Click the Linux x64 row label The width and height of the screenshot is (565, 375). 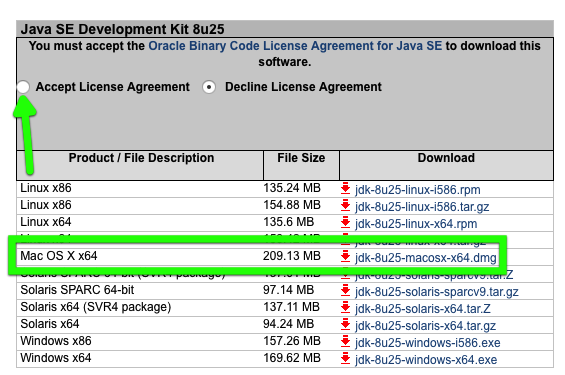[x=46, y=222]
